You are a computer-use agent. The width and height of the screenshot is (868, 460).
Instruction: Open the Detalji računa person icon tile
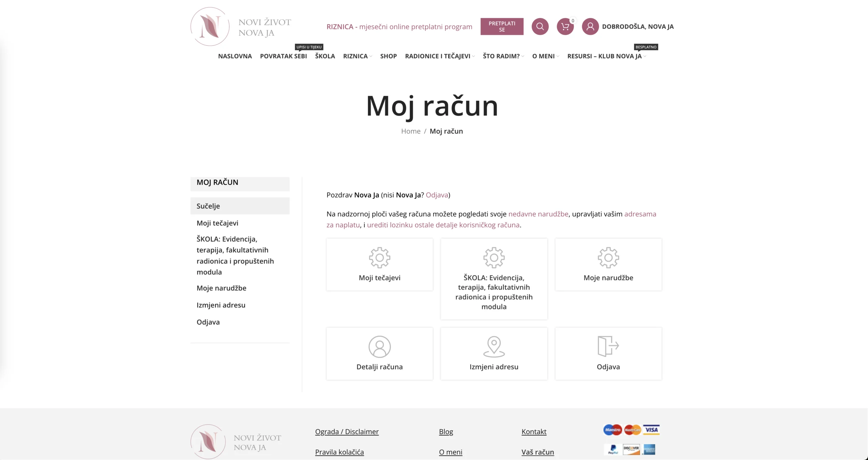[379, 353]
